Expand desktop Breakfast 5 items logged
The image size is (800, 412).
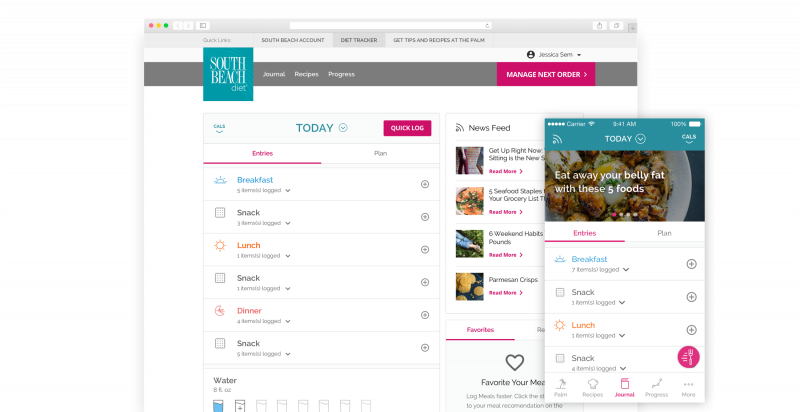288,191
